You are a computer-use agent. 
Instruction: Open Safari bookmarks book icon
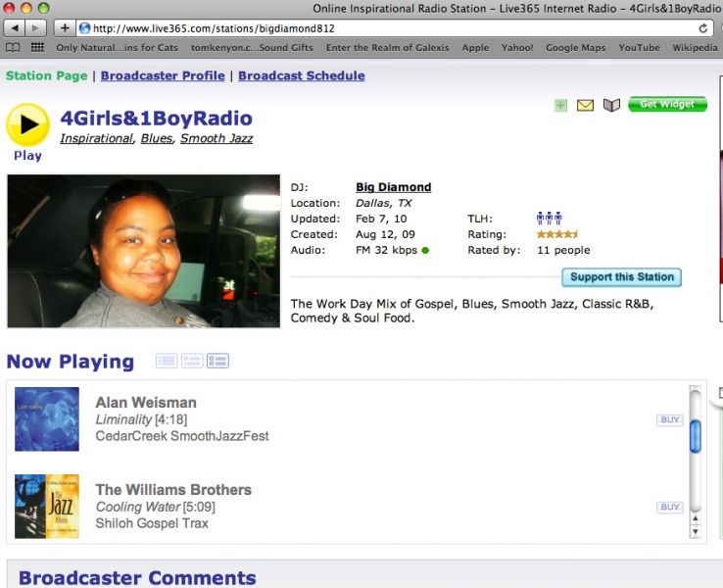[13, 47]
